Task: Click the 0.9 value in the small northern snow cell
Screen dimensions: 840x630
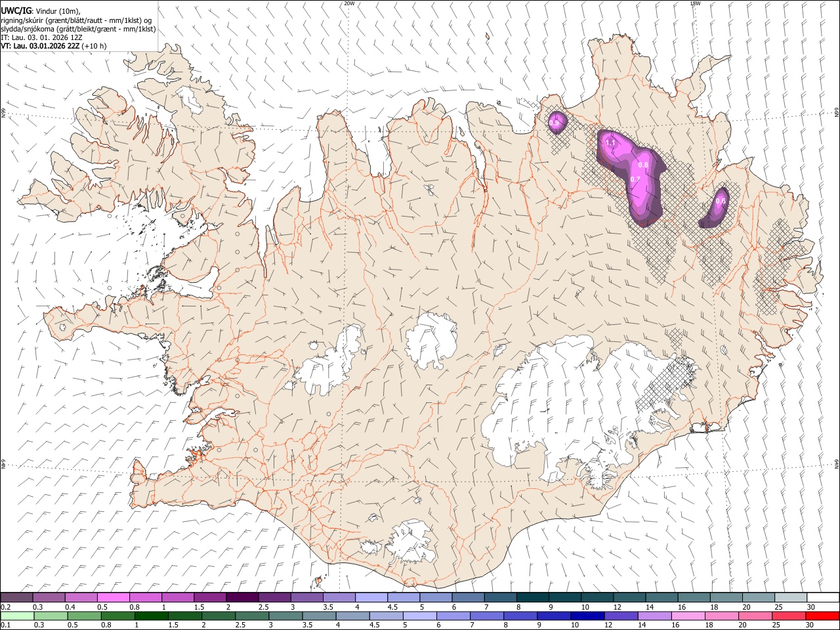Action: 555,123
